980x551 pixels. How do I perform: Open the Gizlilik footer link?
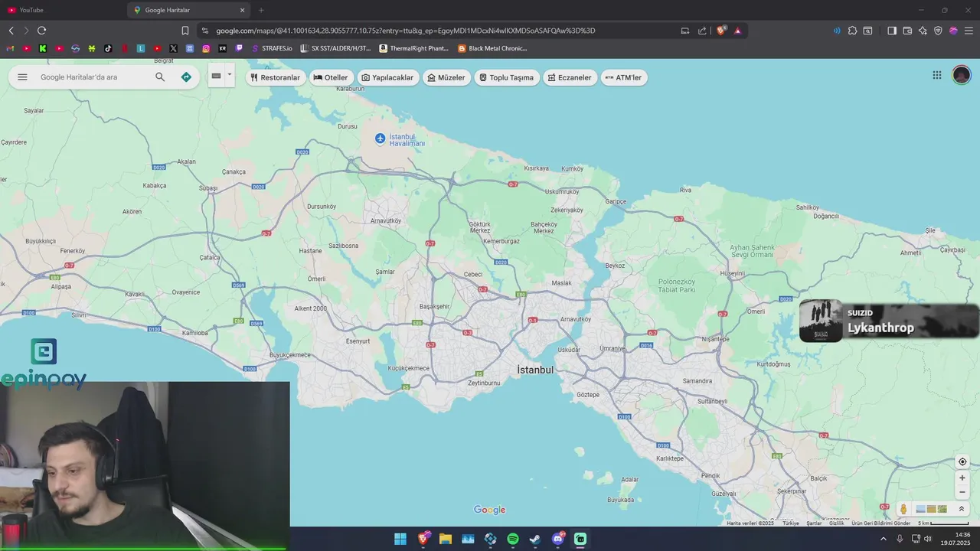click(x=837, y=523)
